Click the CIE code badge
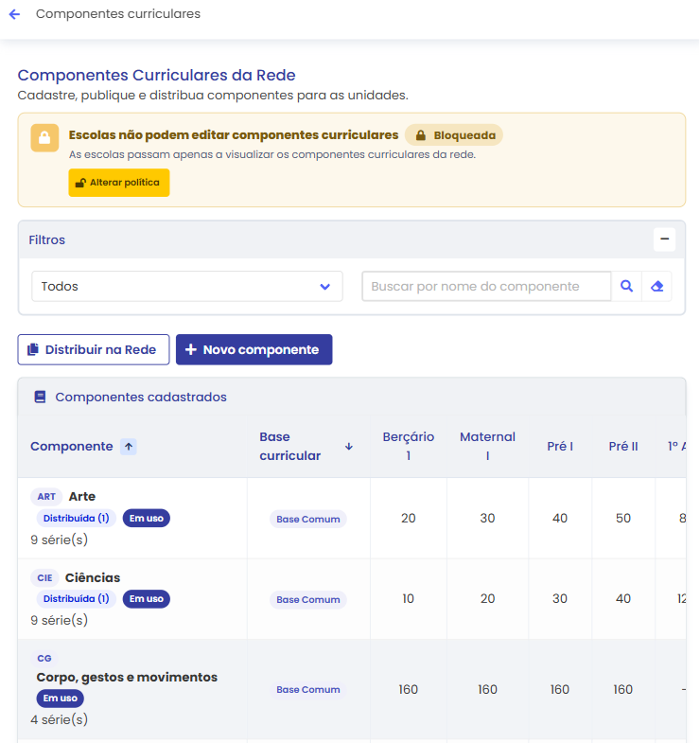Image resolution: width=700 pixels, height=743 pixels. pos(44,578)
